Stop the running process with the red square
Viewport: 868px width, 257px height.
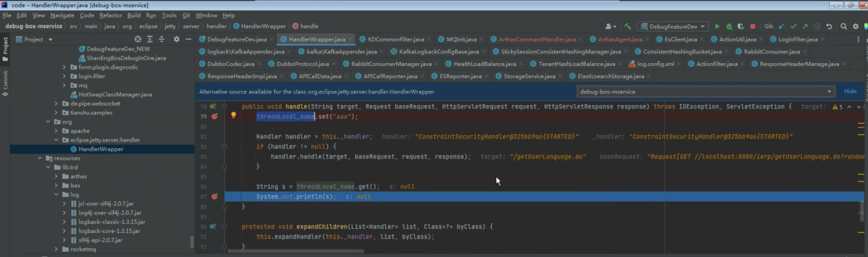click(753, 27)
